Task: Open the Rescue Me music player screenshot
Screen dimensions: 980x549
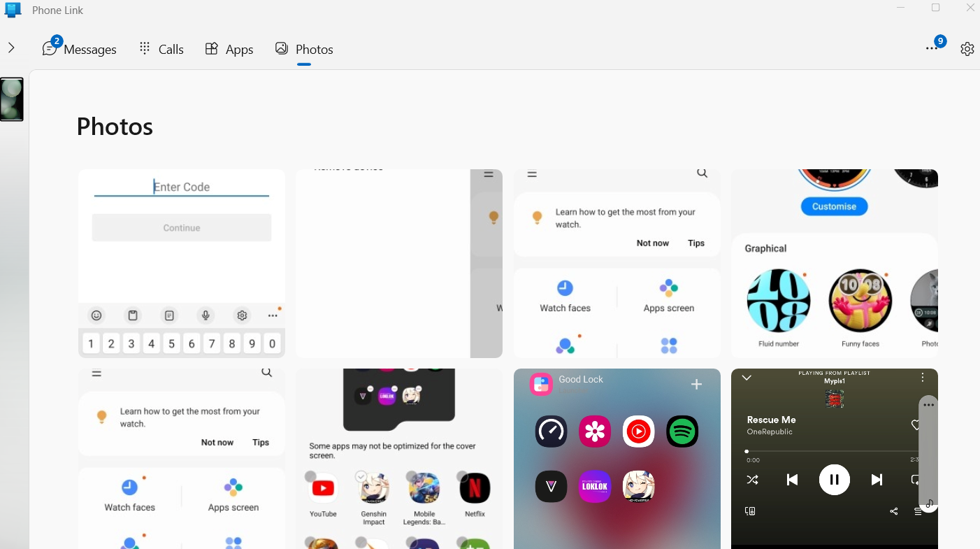Action: click(x=834, y=458)
